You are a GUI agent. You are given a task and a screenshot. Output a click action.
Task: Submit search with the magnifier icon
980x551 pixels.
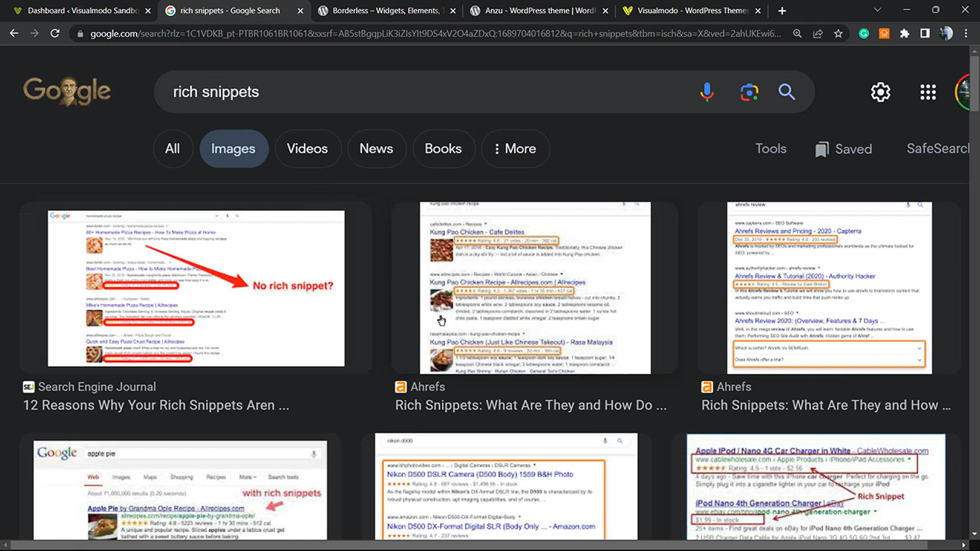coord(787,92)
